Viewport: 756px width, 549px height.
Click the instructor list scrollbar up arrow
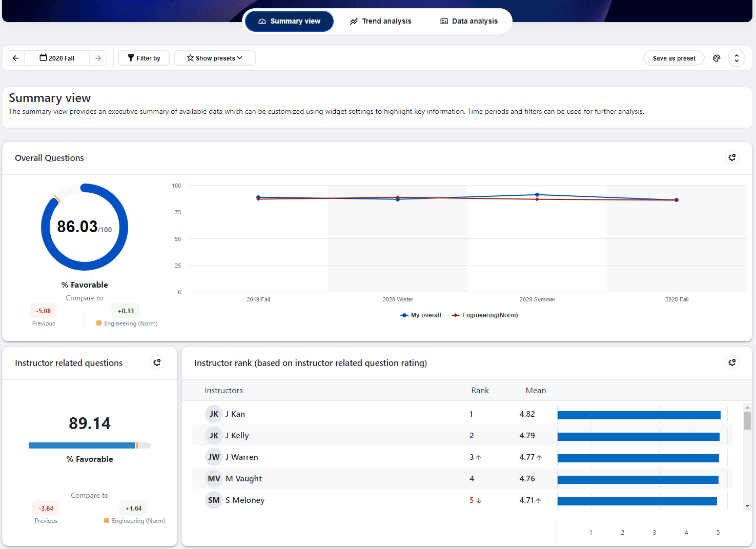747,407
